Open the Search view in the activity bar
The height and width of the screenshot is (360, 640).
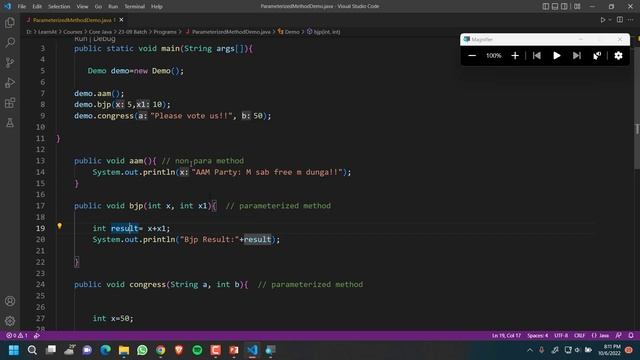click(10, 42)
